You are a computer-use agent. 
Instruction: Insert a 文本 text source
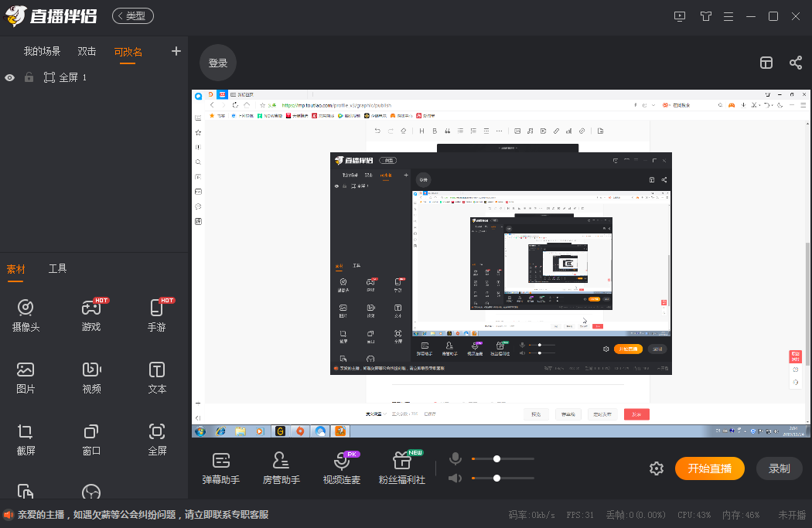click(157, 377)
